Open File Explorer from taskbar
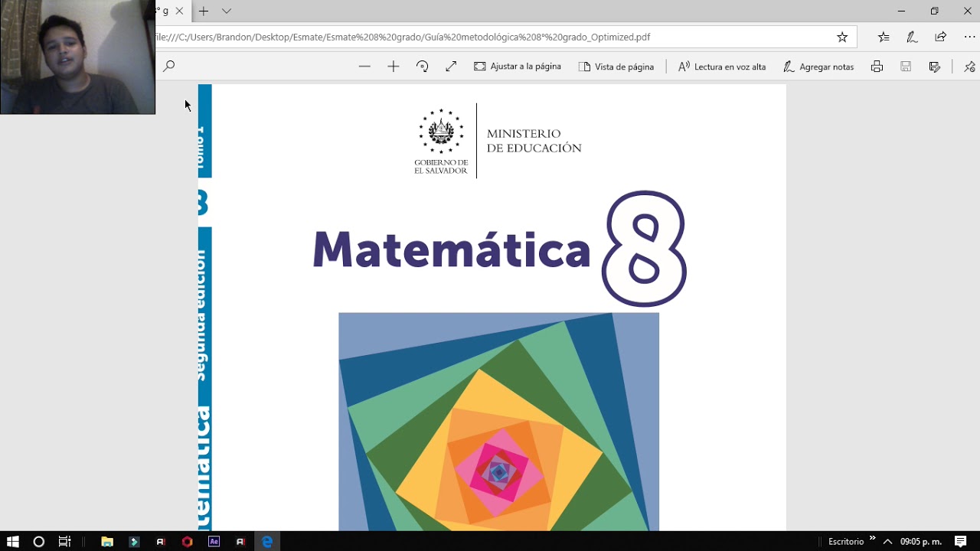Image resolution: width=980 pixels, height=551 pixels. click(107, 541)
